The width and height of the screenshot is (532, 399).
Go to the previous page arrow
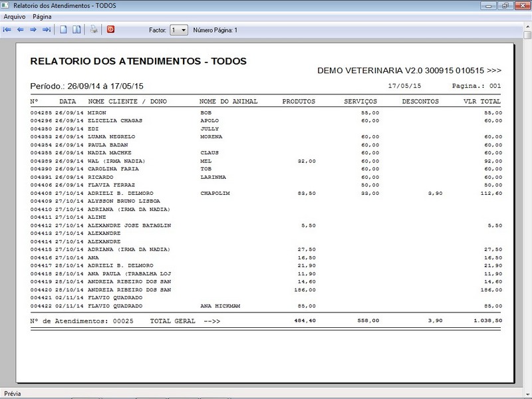tap(20, 30)
